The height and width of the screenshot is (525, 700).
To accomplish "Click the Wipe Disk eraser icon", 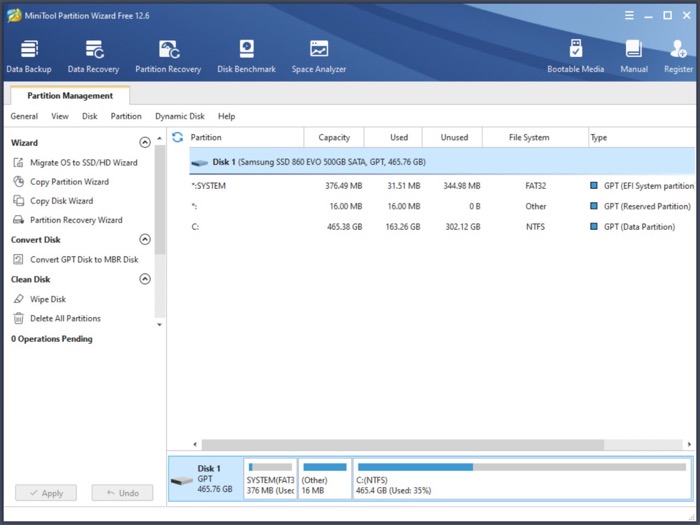I will pos(18,299).
